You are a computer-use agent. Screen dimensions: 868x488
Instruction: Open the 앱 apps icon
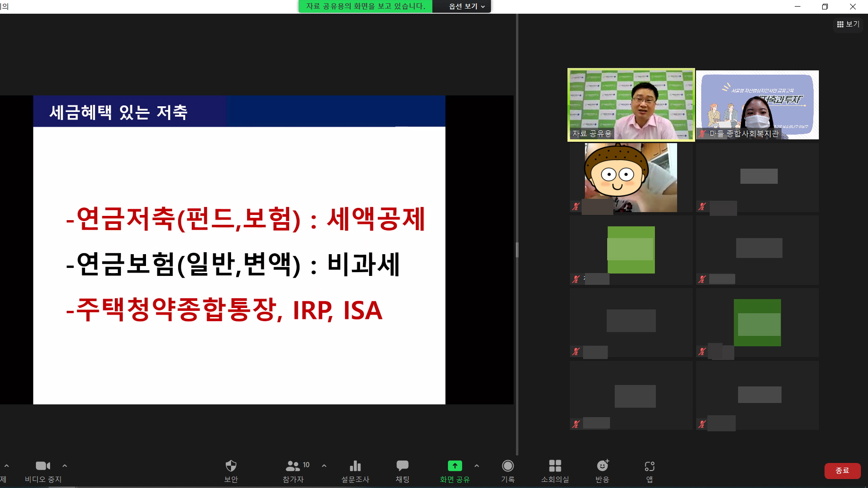coord(649,466)
